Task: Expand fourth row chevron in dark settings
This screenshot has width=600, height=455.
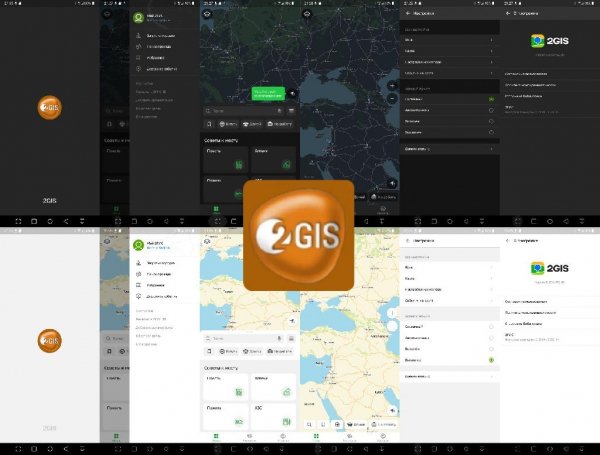Action: 491,73
